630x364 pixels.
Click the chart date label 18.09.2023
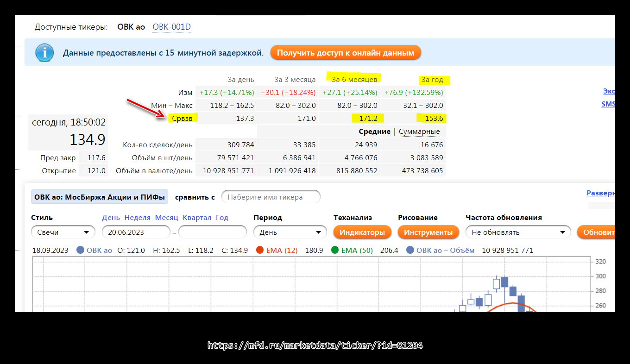point(50,251)
